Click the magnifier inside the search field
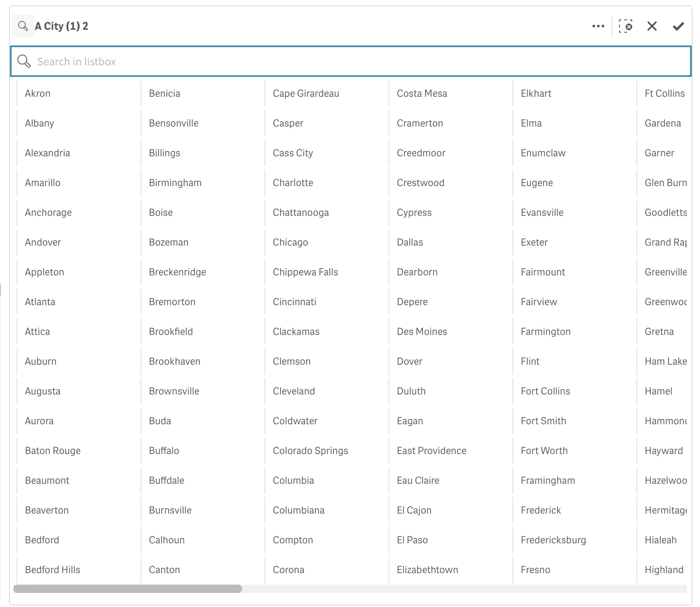Viewport: 700px width, 607px height. point(24,61)
